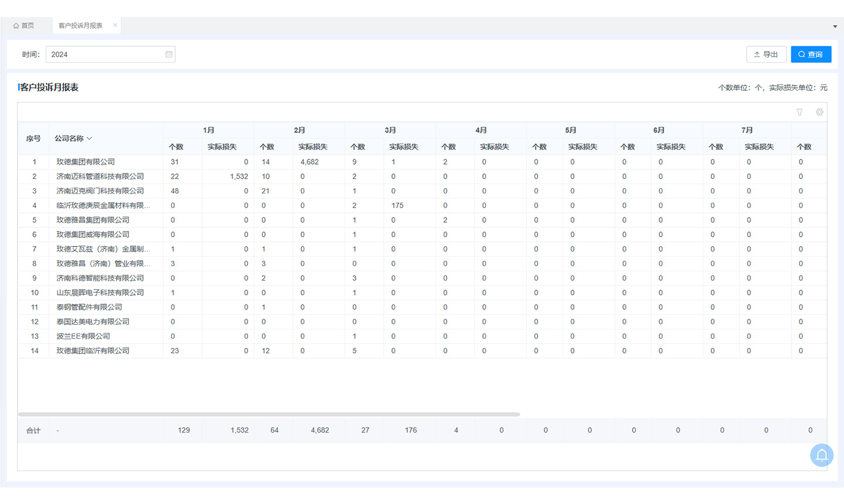The width and height of the screenshot is (844, 504).
Task: Click the 1月 column group header
Action: click(x=209, y=130)
